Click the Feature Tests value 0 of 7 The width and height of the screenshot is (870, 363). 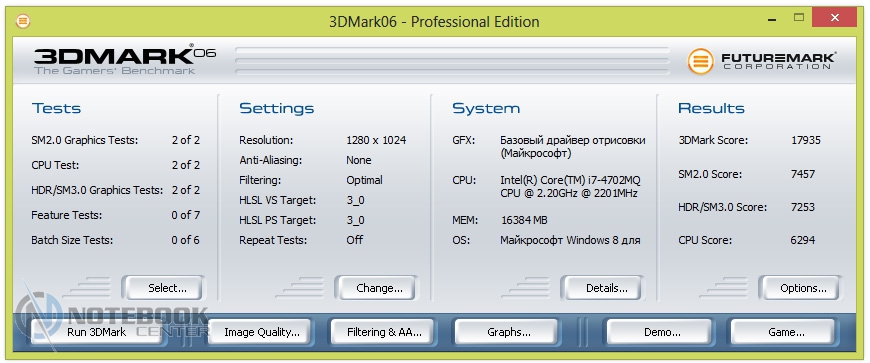[x=186, y=215]
